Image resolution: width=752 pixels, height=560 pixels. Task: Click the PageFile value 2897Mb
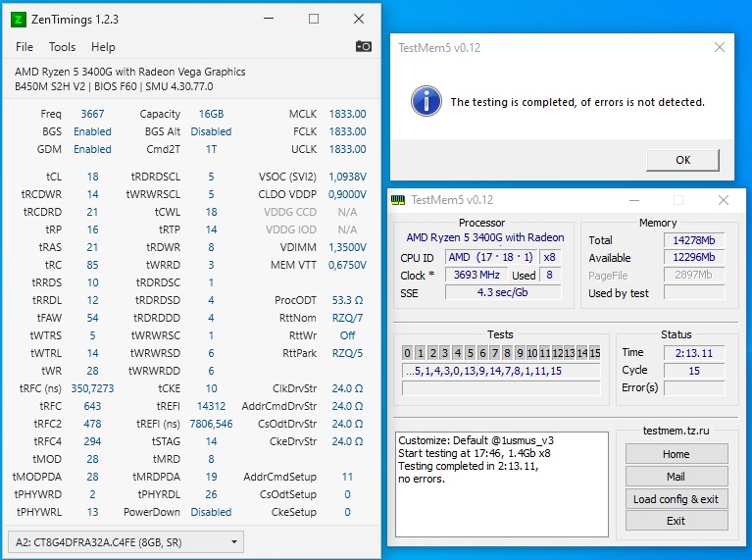[x=694, y=275]
